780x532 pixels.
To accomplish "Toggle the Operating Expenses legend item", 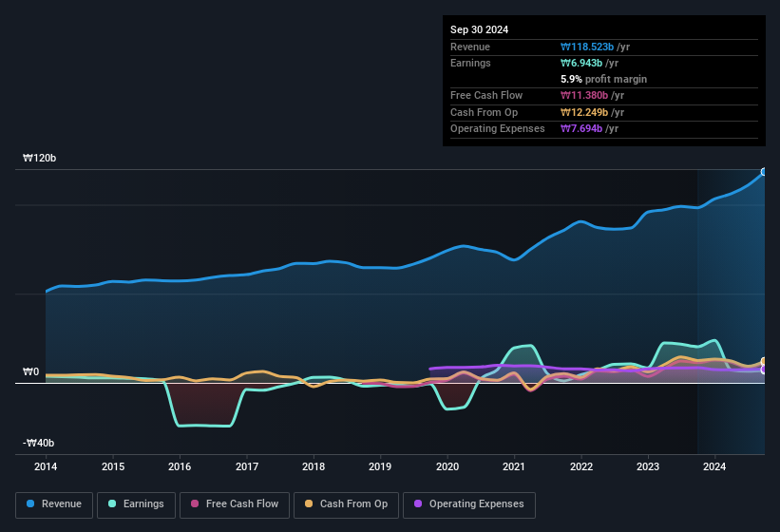I will tap(469, 504).
